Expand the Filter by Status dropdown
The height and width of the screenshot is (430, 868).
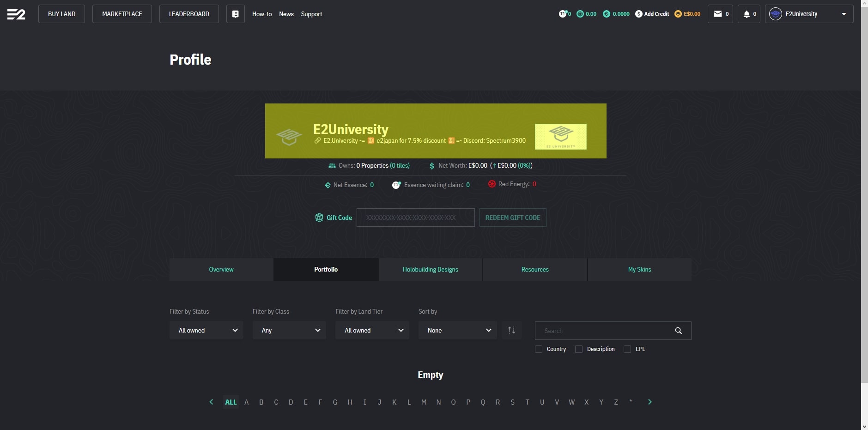click(x=206, y=330)
